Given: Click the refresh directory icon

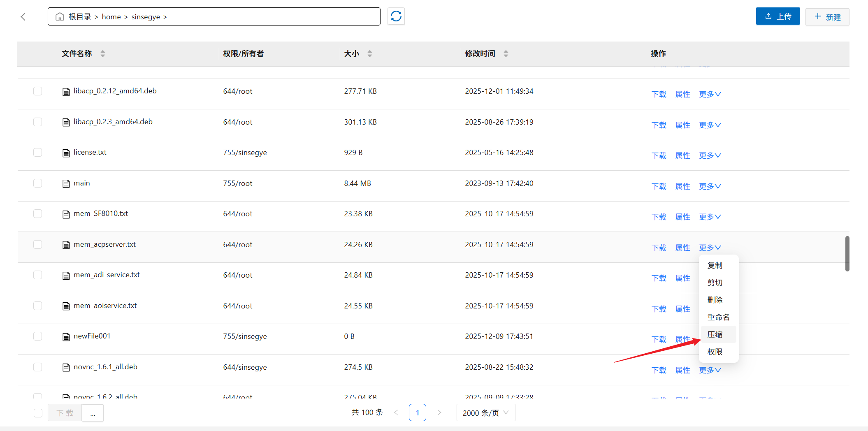Looking at the screenshot, I should [x=396, y=16].
